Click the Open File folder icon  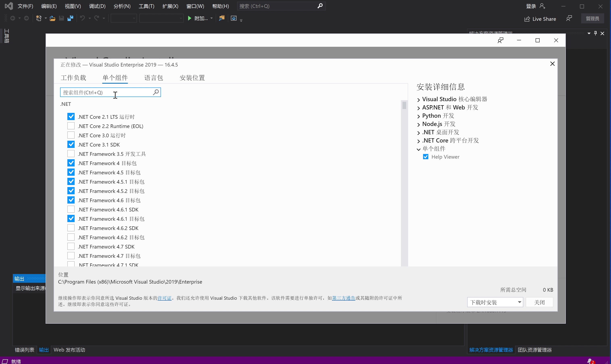(52, 18)
